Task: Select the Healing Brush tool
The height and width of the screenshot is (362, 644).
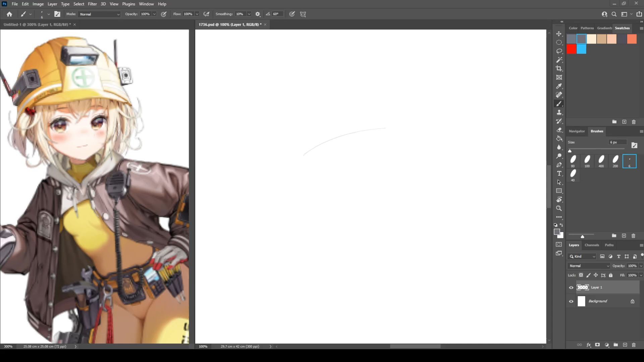Action: tap(559, 95)
